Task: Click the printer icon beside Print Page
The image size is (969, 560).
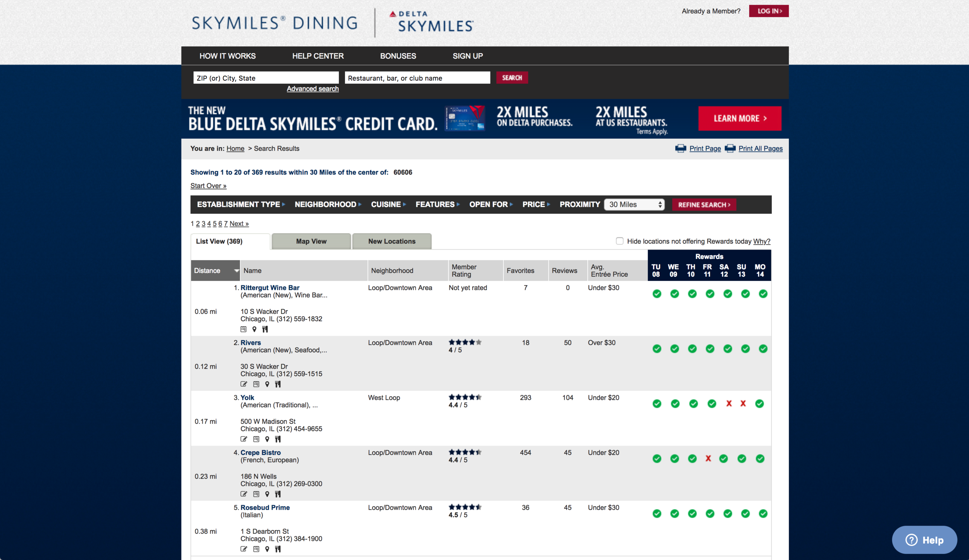Action: tap(680, 148)
